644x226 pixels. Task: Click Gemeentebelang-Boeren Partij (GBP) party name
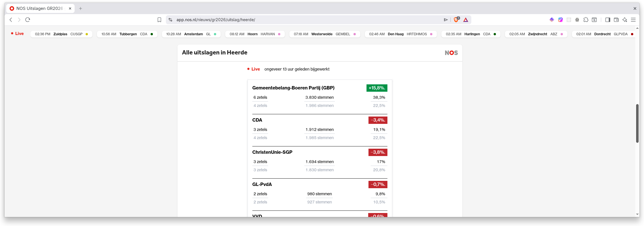coord(293,88)
